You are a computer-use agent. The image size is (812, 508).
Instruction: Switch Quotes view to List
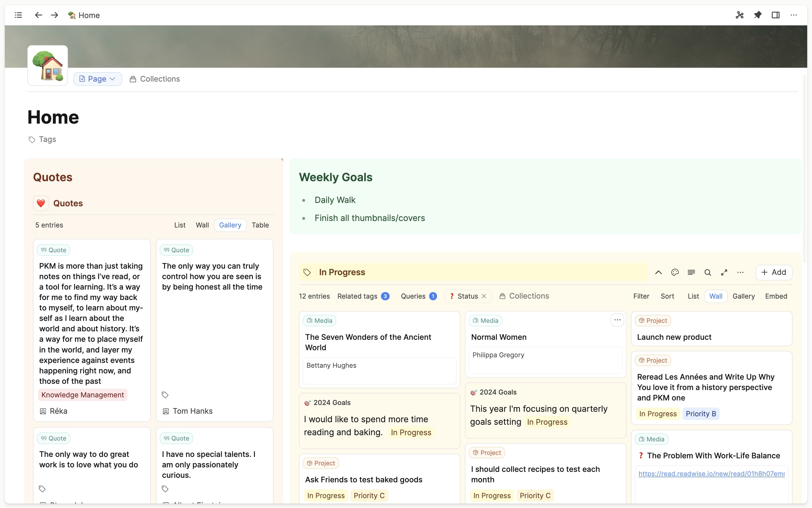coord(180,225)
